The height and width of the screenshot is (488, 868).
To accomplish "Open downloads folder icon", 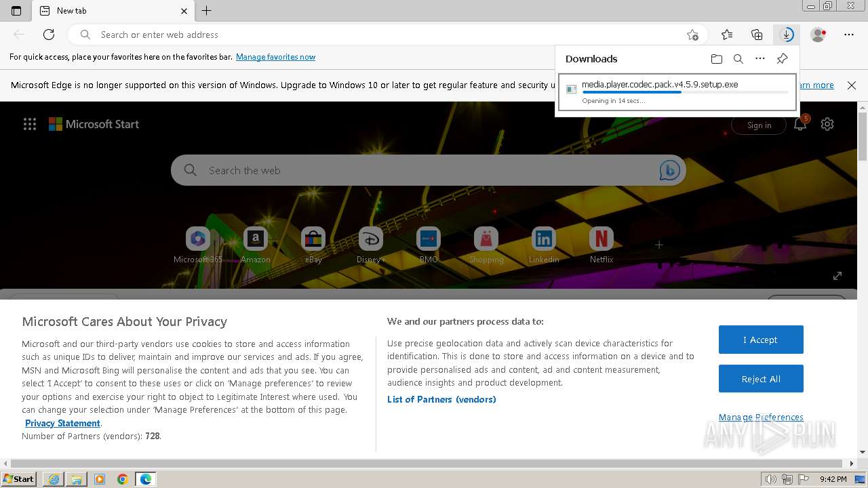I will (717, 59).
